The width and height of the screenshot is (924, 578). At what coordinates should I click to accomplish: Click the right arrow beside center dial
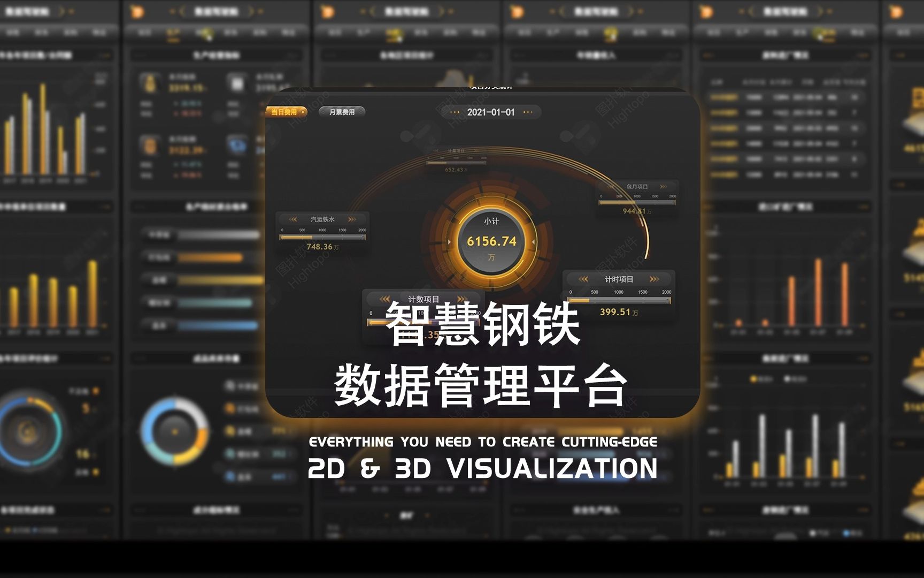click(534, 242)
